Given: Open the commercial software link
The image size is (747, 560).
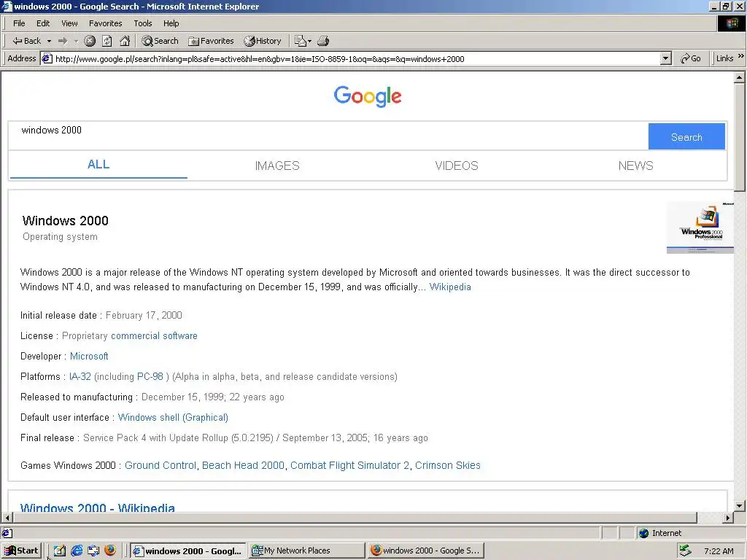Looking at the screenshot, I should tap(154, 335).
